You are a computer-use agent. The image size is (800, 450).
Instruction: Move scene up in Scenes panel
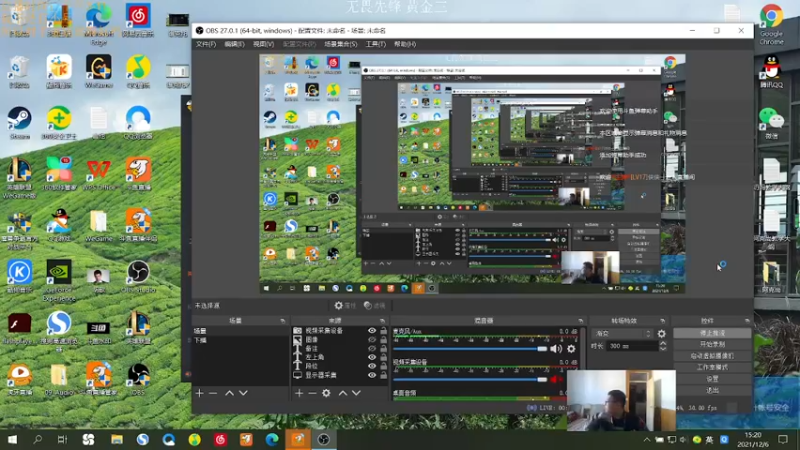pos(230,393)
